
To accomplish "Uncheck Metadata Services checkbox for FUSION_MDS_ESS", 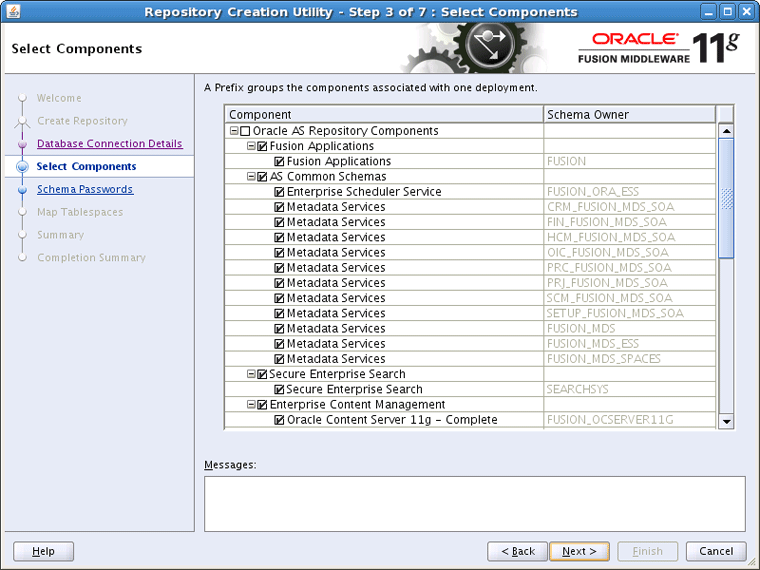I will pyautogui.click(x=279, y=344).
